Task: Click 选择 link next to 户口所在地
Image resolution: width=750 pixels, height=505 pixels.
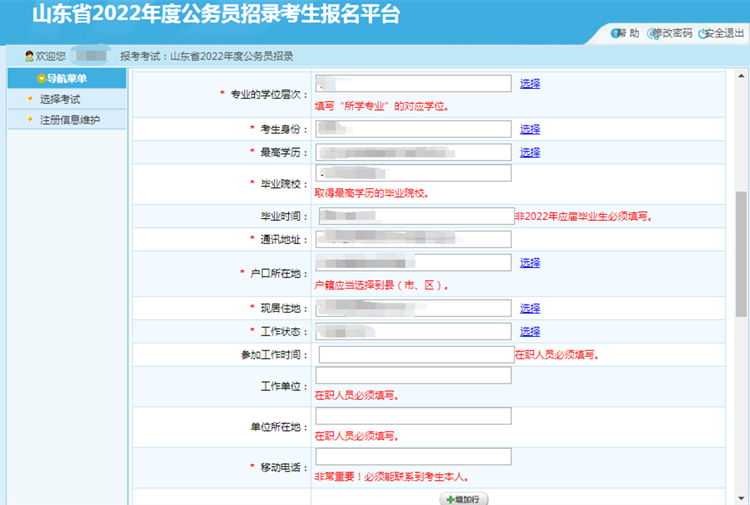Action: 529,263
